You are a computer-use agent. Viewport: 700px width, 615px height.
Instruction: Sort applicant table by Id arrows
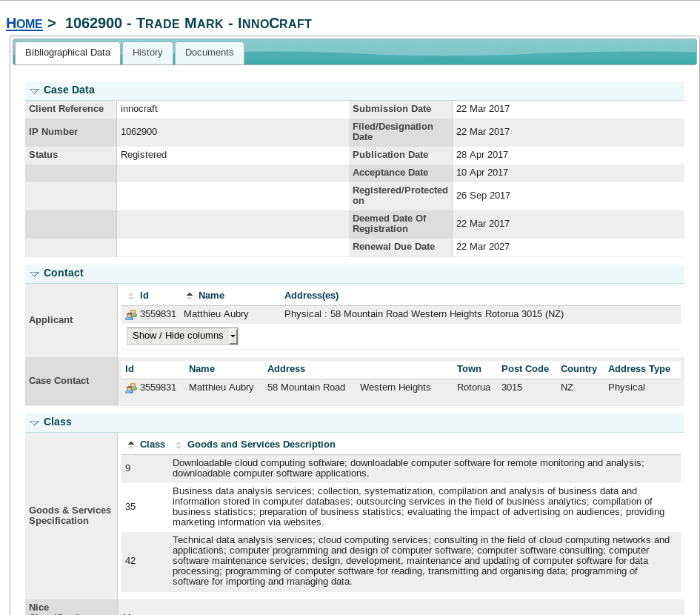coord(131,296)
